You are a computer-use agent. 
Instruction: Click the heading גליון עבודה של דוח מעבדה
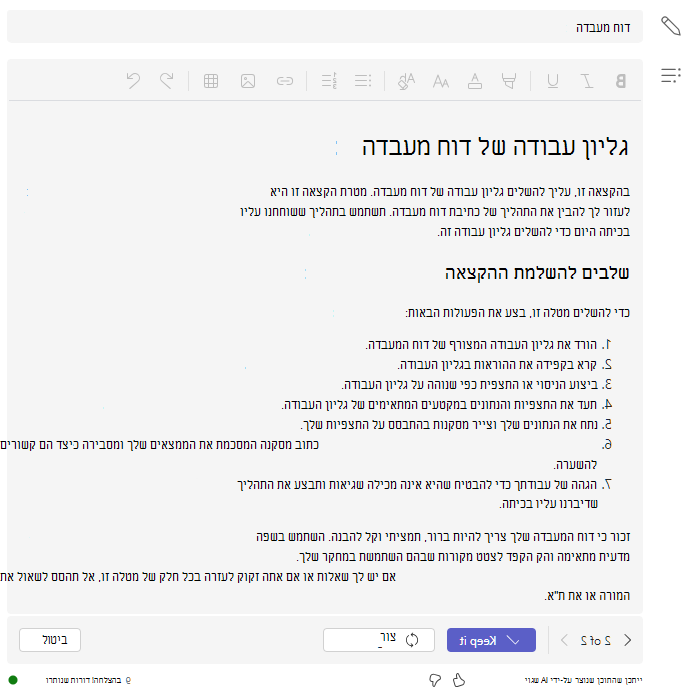[x=495, y=147]
